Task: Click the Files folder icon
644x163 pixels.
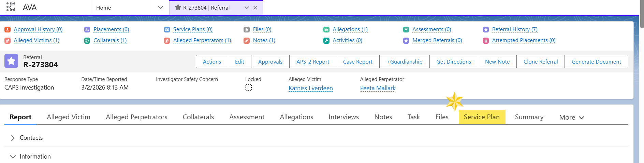Action: click(x=247, y=30)
